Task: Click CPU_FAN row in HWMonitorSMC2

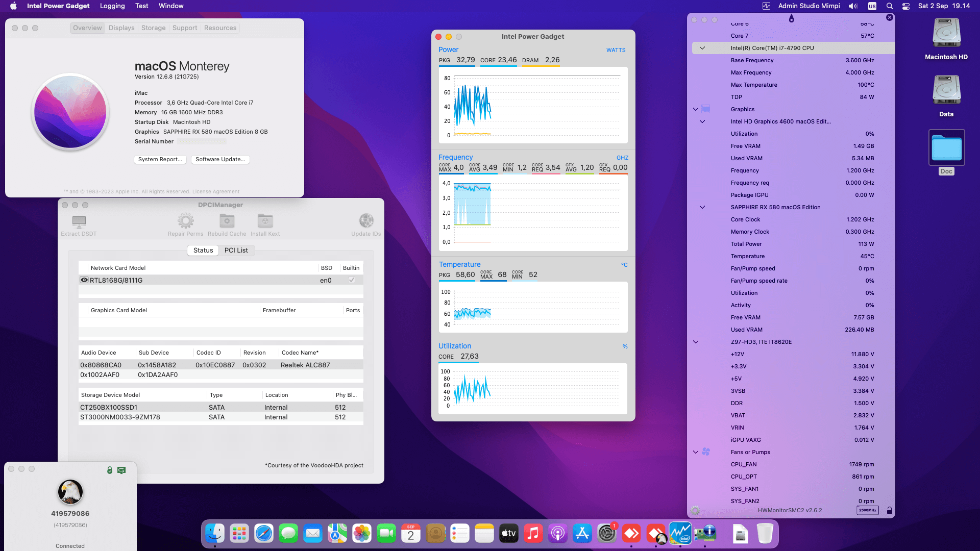Action: click(x=793, y=464)
